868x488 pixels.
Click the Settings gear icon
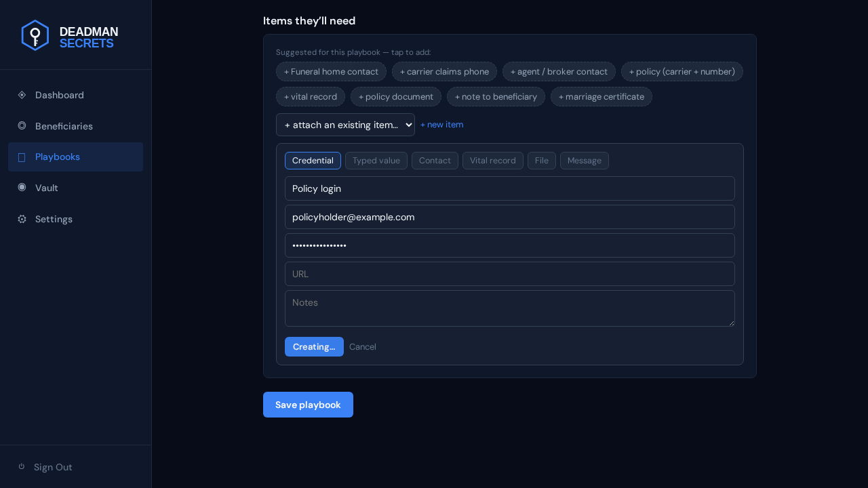pyautogui.click(x=22, y=219)
